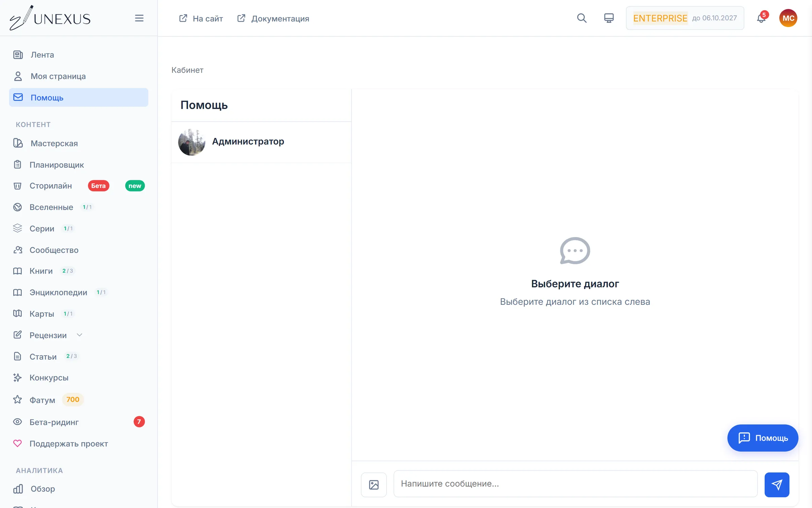This screenshot has width=812, height=508.
Task: Send message with paper plane button
Action: pos(777,485)
